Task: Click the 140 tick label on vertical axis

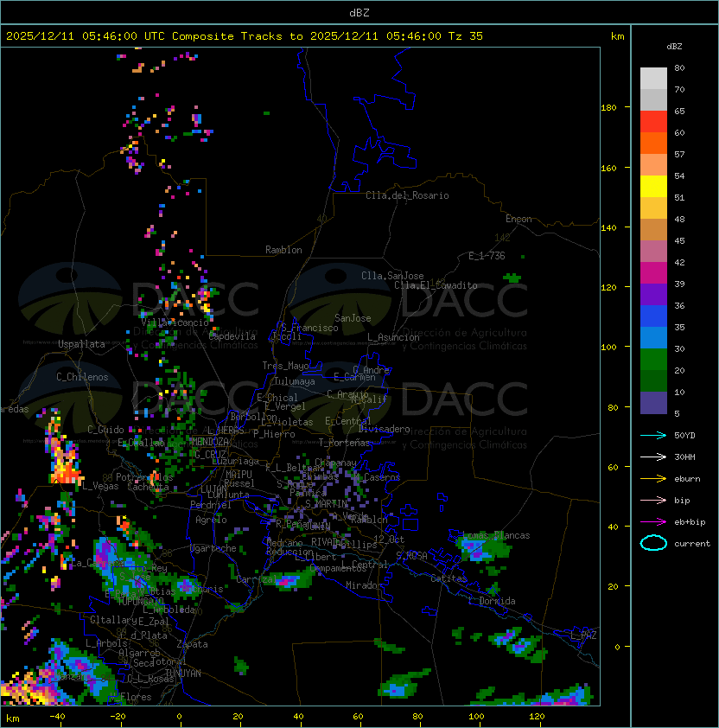Action: coord(608,228)
